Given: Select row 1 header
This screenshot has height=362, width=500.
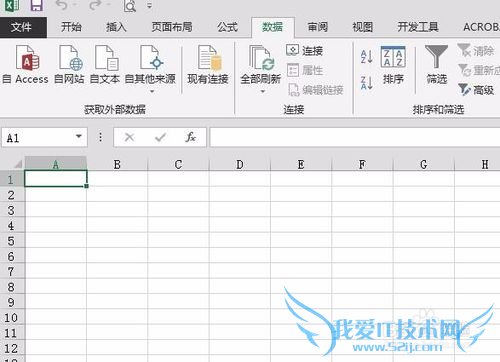Looking at the screenshot, I should 12,179.
